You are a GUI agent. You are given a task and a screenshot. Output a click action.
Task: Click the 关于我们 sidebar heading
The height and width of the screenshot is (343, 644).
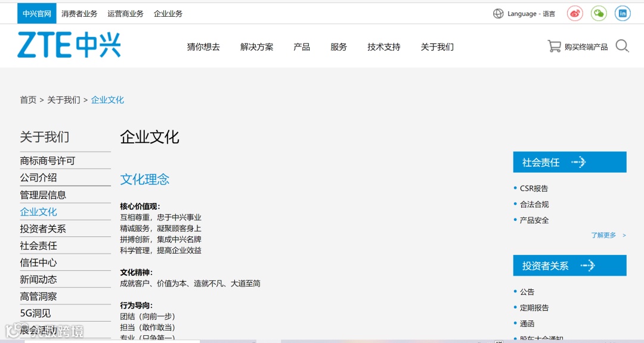[x=44, y=136]
